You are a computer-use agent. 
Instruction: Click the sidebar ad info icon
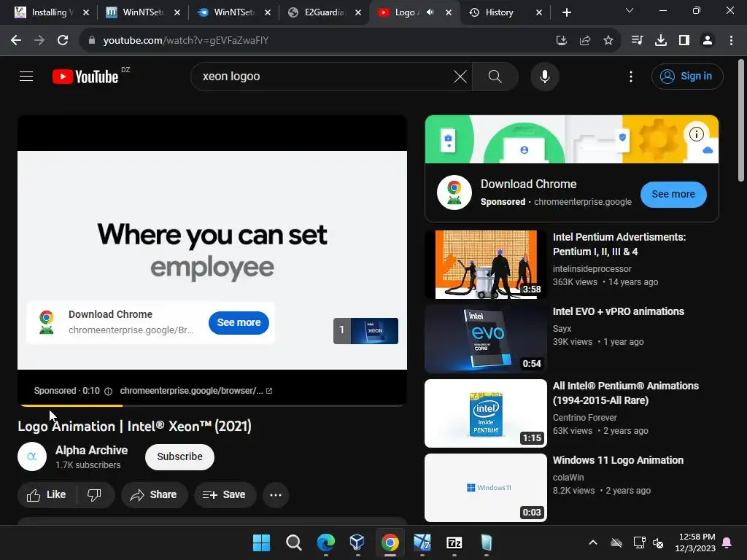[696, 134]
